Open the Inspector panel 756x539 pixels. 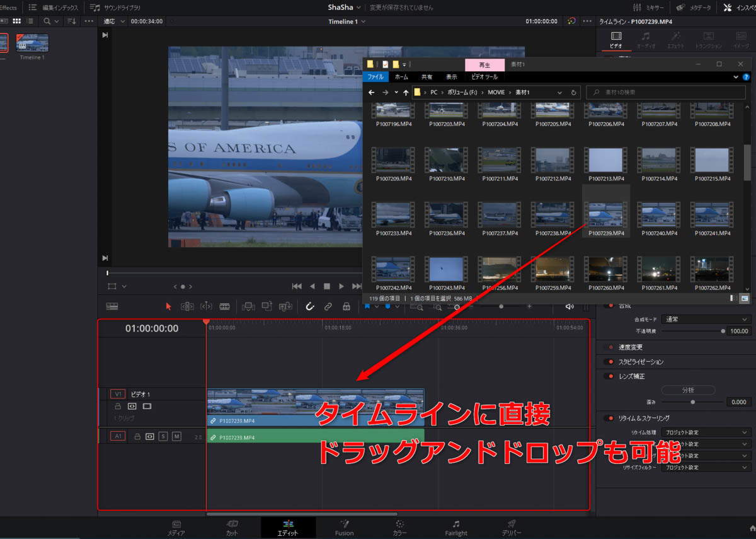(x=737, y=8)
